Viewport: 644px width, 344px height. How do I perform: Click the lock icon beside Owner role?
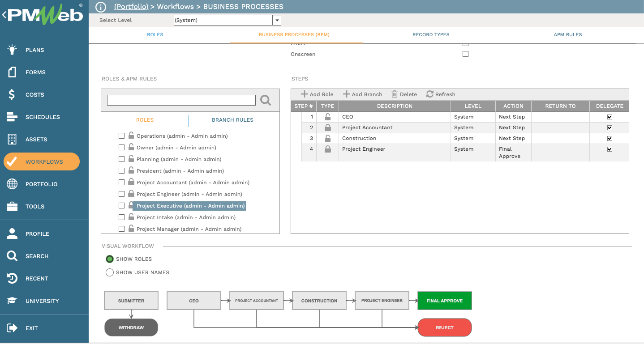pyautogui.click(x=131, y=147)
